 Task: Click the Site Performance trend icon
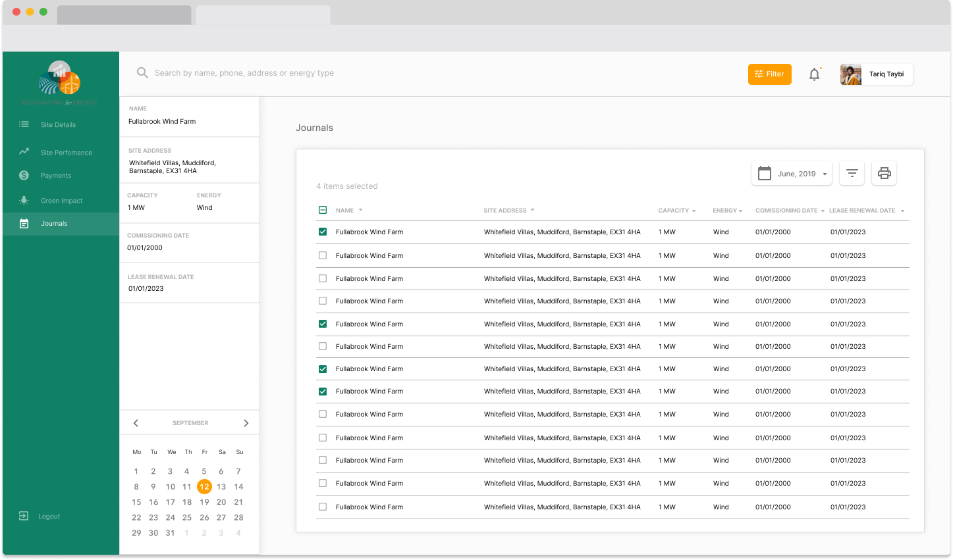[24, 151]
